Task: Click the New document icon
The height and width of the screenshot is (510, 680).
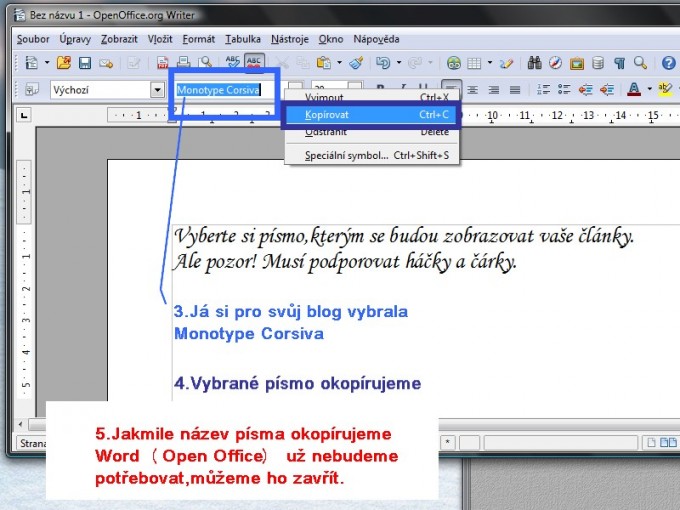Action: coord(32,63)
